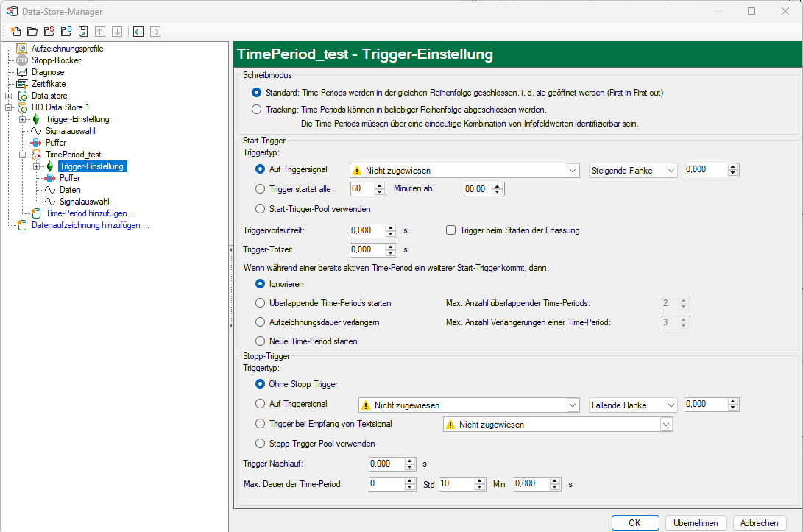This screenshot has height=532, width=803.
Task: Click 'Datenaufzeichnung hinzufügen ...' link
Action: click(x=90, y=225)
